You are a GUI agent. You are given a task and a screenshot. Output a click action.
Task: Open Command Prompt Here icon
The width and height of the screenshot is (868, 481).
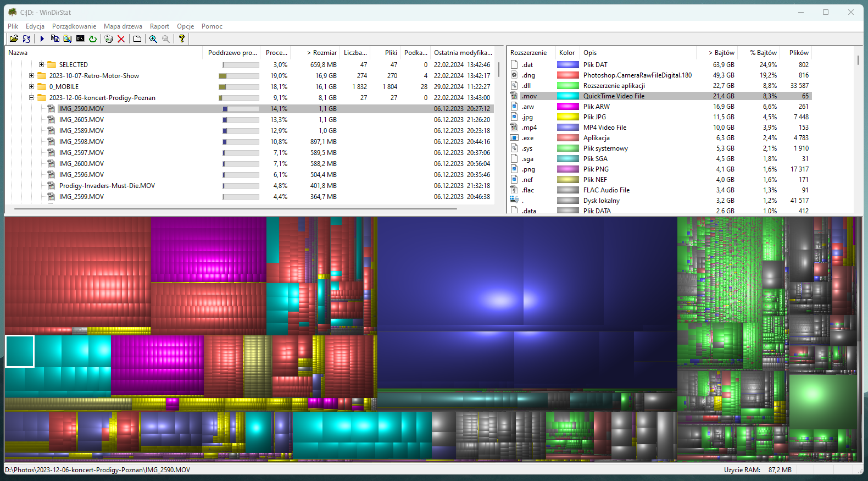(80, 38)
